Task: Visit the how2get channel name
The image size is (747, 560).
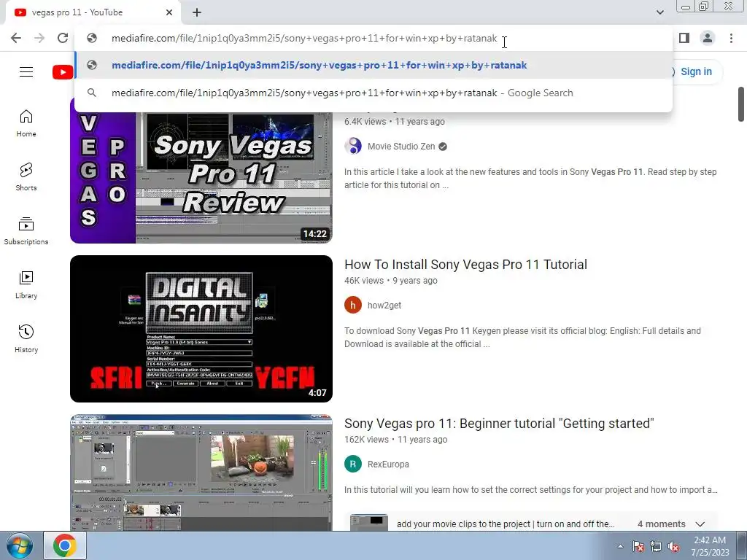Action: coord(384,306)
